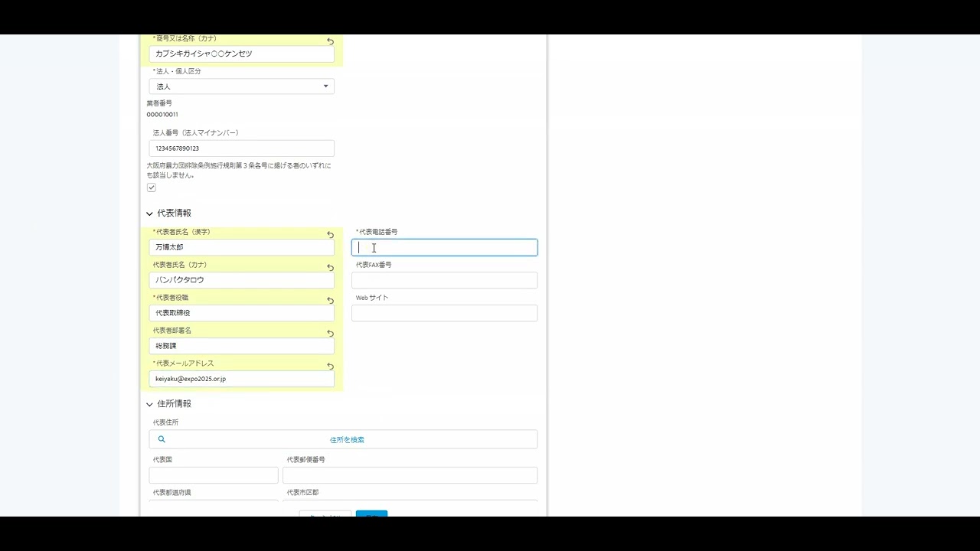Undo changes to 代表者氏名（漢字） field
Screen dimensions: 980x551
coord(331,235)
